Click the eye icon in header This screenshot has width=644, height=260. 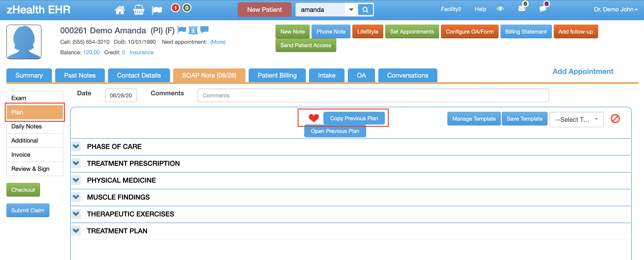(500, 9)
